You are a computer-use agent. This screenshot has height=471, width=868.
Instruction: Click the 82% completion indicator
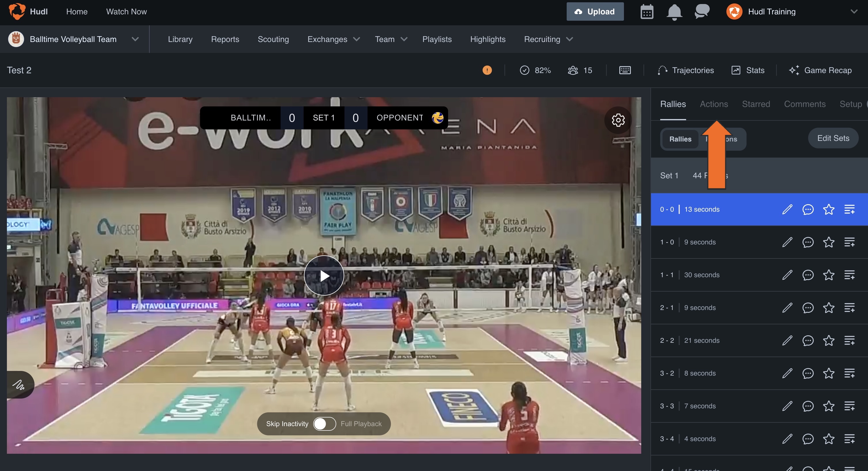point(535,70)
